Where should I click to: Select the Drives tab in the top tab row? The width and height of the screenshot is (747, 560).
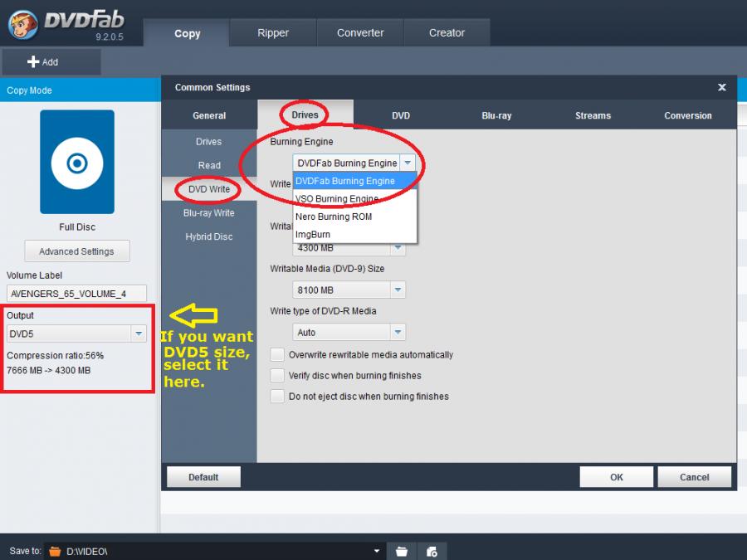[x=305, y=114]
